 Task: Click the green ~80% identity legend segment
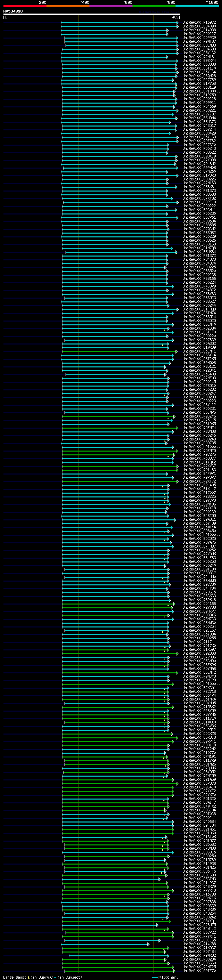[x=154, y=7]
